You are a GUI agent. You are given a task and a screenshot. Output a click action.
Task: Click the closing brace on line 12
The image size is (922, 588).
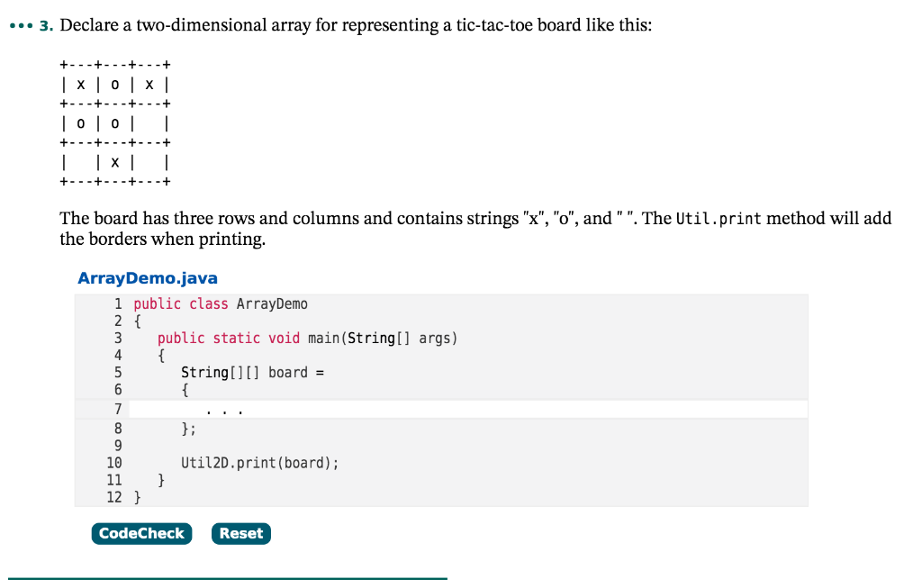[138, 496]
